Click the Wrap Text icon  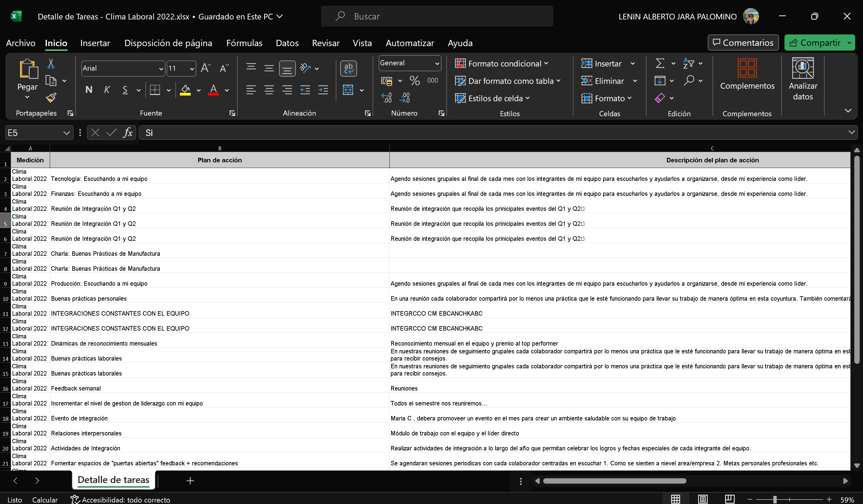(x=348, y=69)
